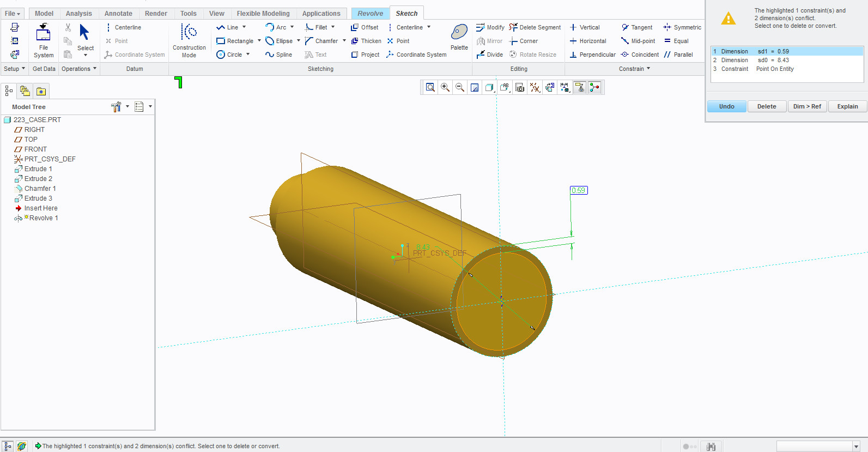Apply the Mid-point constraint

coord(638,41)
